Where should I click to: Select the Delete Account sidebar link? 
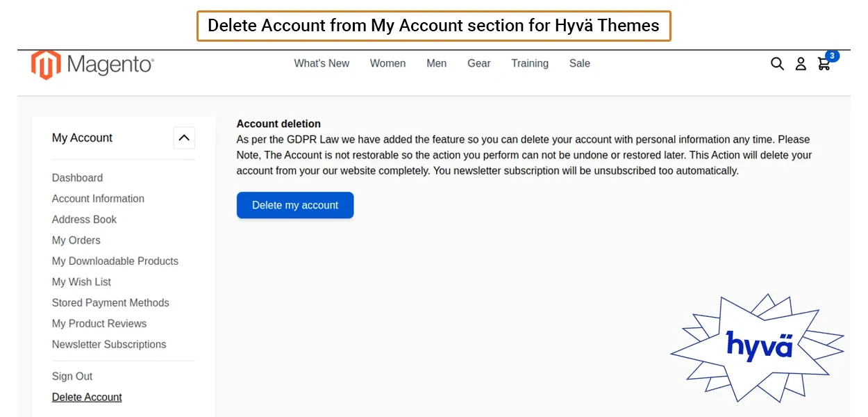(x=87, y=398)
